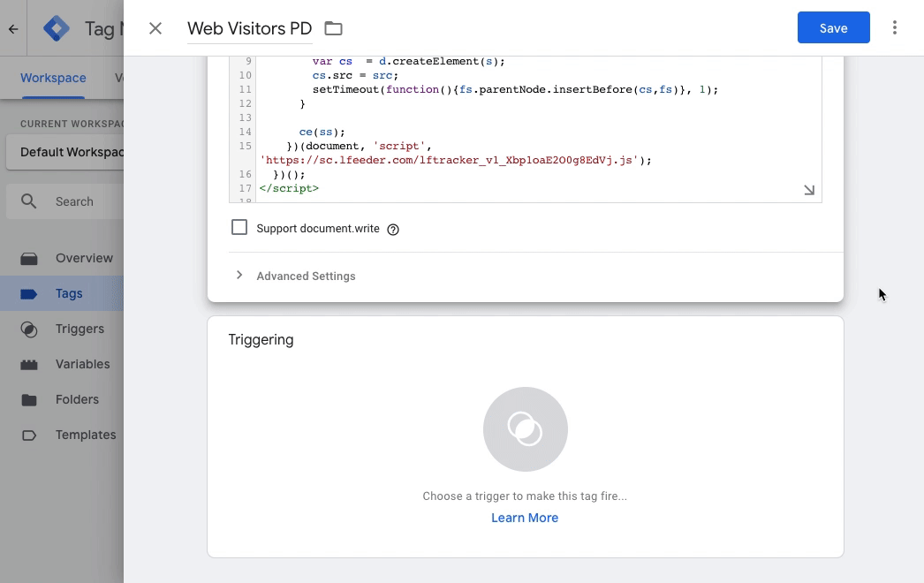Viewport: 924px width, 583px height.
Task: Click the 'Choose a trigger' prompt text
Action: pyautogui.click(x=525, y=496)
